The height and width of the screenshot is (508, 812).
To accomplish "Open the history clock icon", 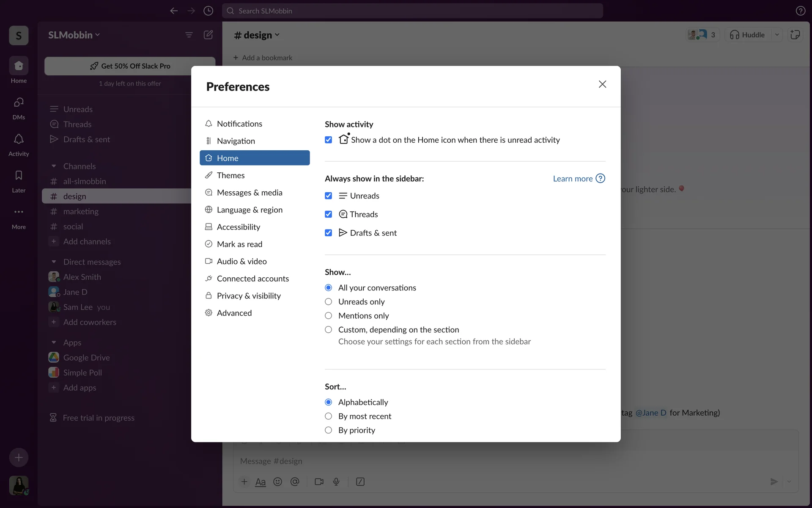I will tap(208, 11).
